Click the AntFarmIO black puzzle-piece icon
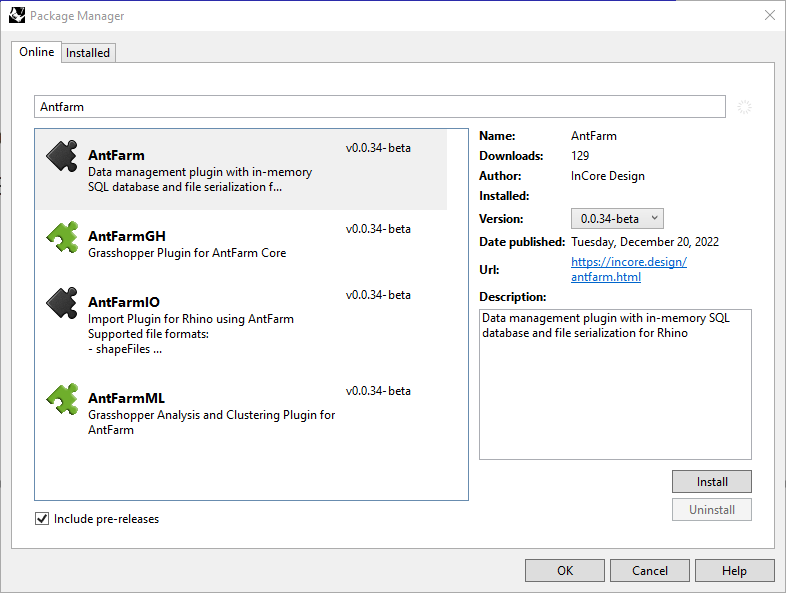786x593 pixels. click(62, 303)
